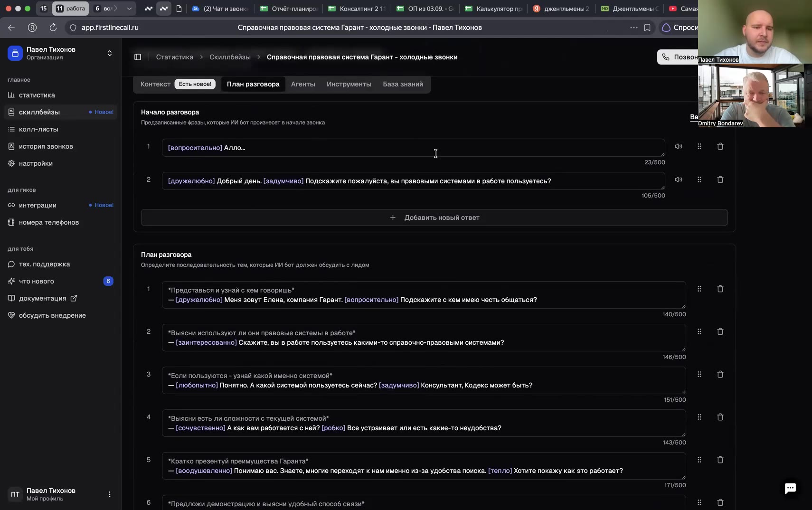Toggle the sidebar panel icon next to Статистика
The height and width of the screenshot is (510, 812).
(138, 57)
